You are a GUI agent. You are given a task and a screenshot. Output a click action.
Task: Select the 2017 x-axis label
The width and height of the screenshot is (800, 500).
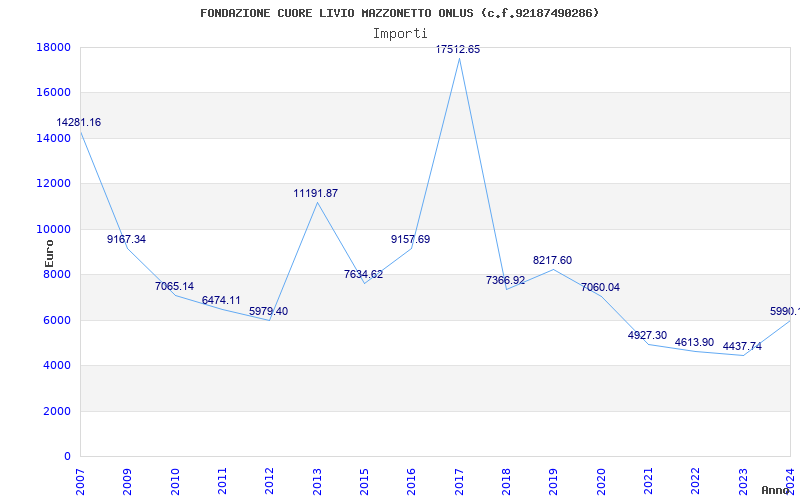459,482
